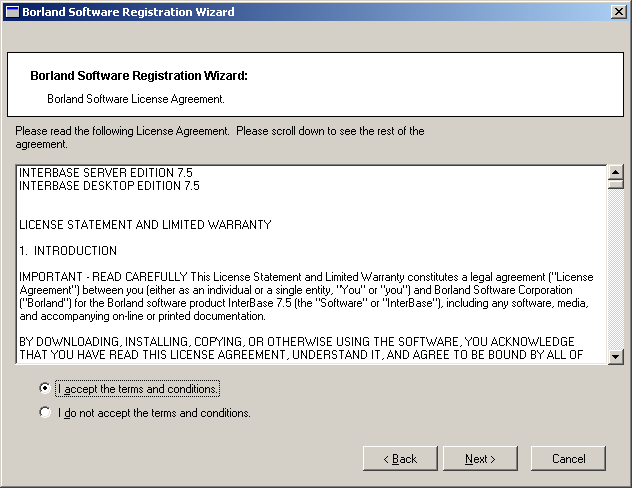Go back with the Back button
Viewport: 632px width, 488px height.
(400, 458)
